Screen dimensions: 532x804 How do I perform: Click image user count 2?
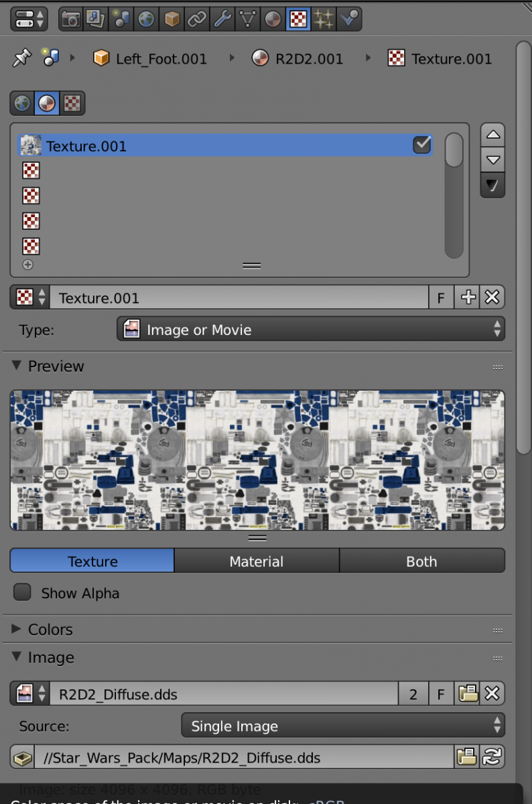[413, 693]
